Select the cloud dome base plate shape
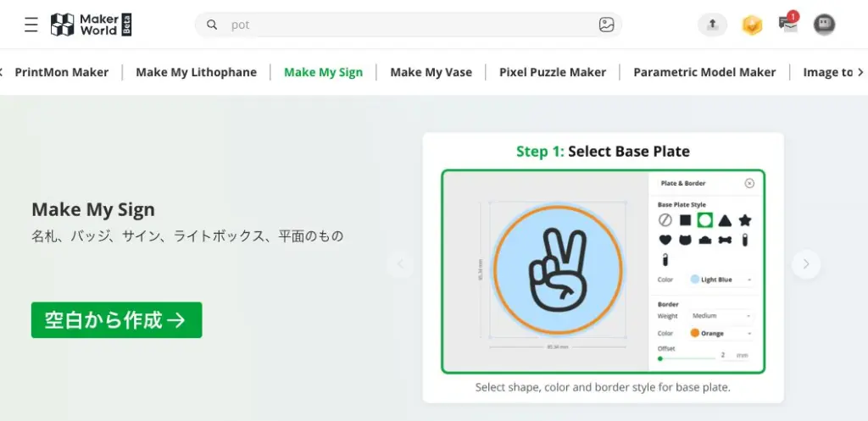Viewport: 868px width, 421px height. [x=704, y=241]
